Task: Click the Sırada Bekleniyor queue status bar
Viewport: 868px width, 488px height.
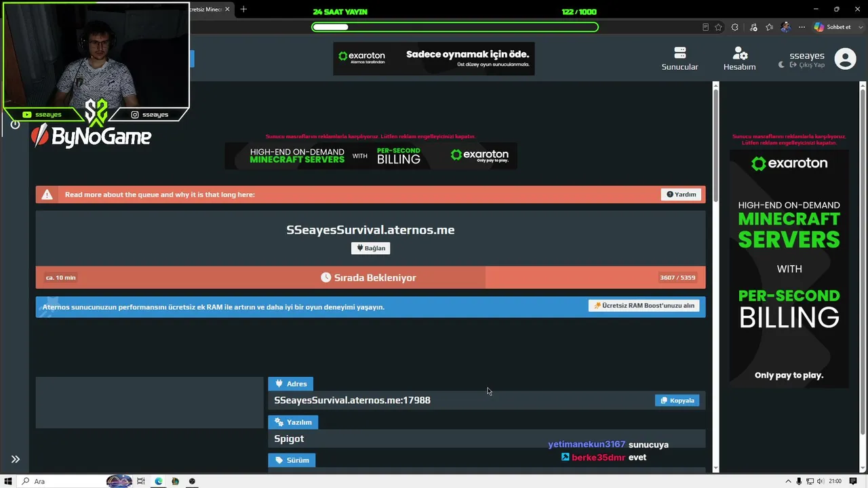Action: tap(370, 278)
